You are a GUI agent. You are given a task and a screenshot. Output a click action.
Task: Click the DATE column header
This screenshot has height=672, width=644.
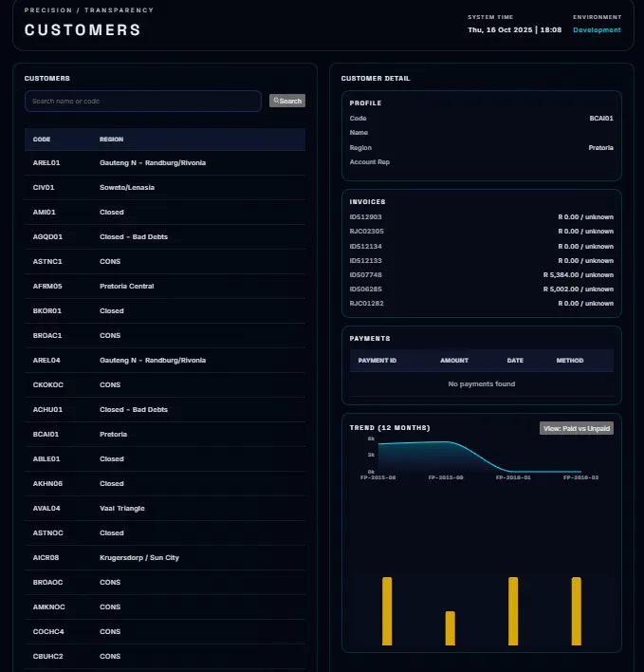click(515, 361)
